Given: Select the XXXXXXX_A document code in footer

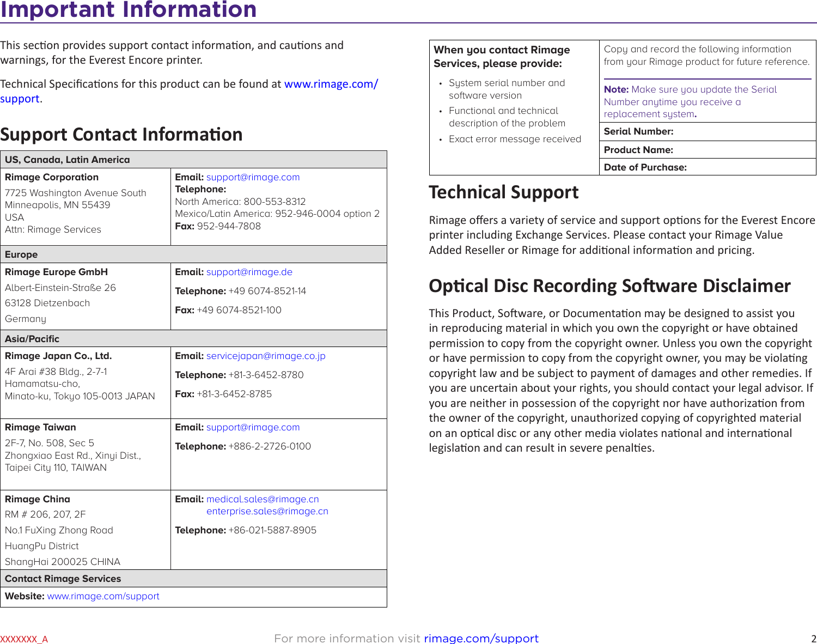Looking at the screenshot, I should coord(24,639).
